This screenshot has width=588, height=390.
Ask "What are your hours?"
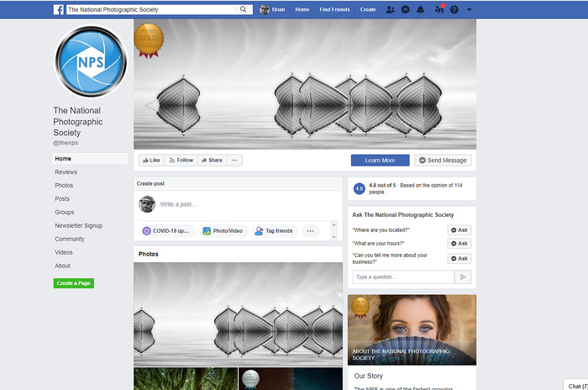coord(459,244)
